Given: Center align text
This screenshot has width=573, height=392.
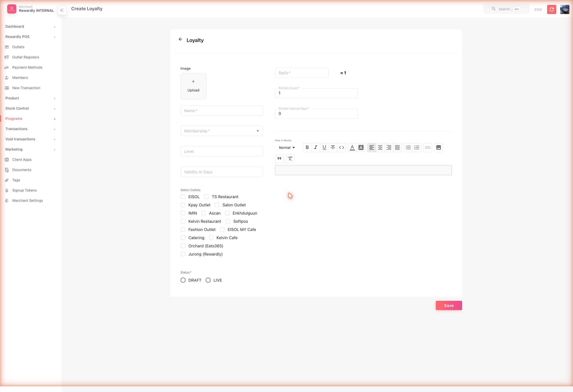Looking at the screenshot, I should pyautogui.click(x=380, y=147).
